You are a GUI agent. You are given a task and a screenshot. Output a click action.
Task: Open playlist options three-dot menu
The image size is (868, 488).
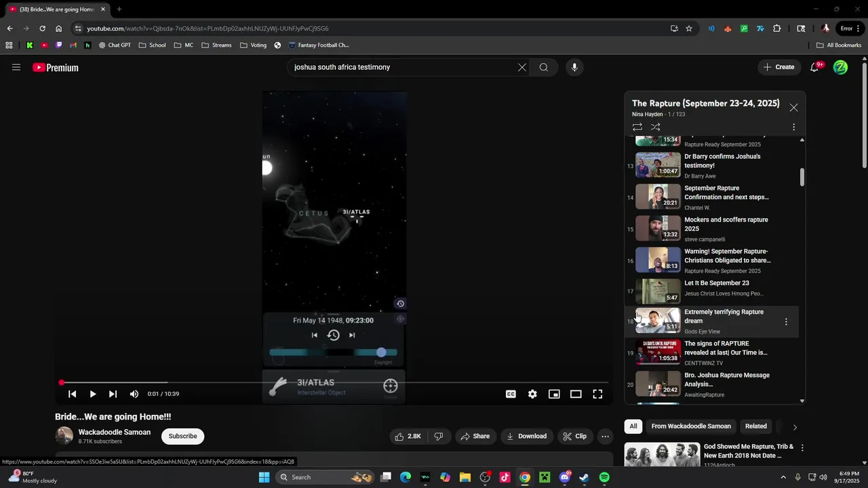pyautogui.click(x=793, y=127)
